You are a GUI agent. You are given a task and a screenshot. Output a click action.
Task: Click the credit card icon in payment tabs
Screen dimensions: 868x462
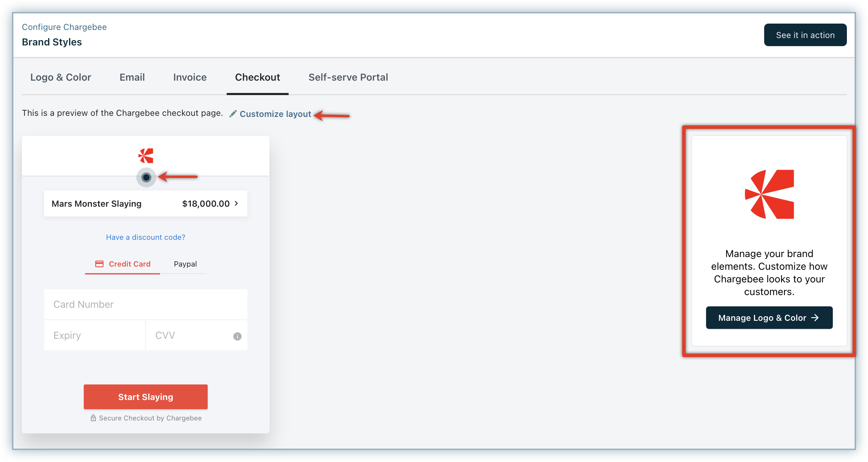pos(100,264)
